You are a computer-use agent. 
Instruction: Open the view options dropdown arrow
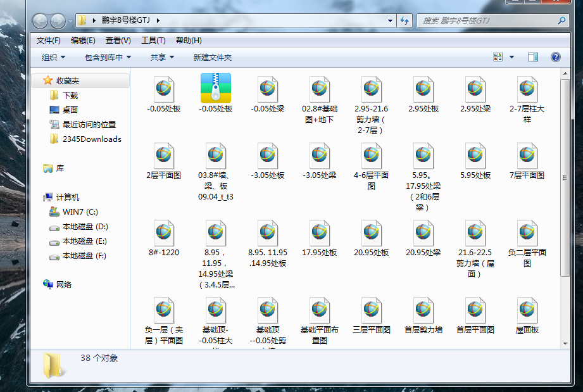511,57
